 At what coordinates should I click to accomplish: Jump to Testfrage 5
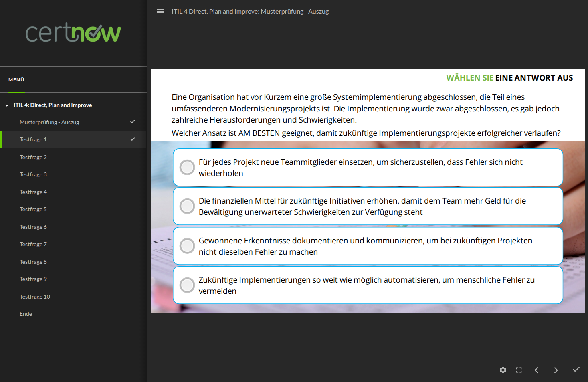point(33,209)
